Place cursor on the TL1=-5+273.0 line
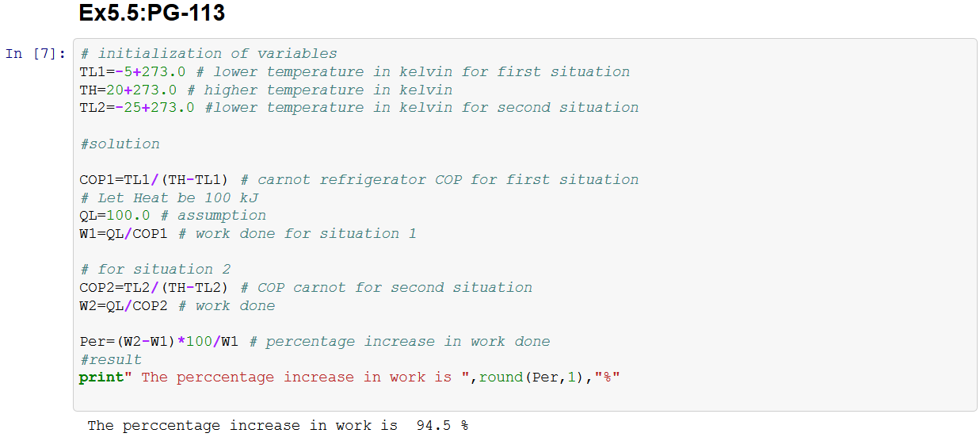 pos(355,72)
